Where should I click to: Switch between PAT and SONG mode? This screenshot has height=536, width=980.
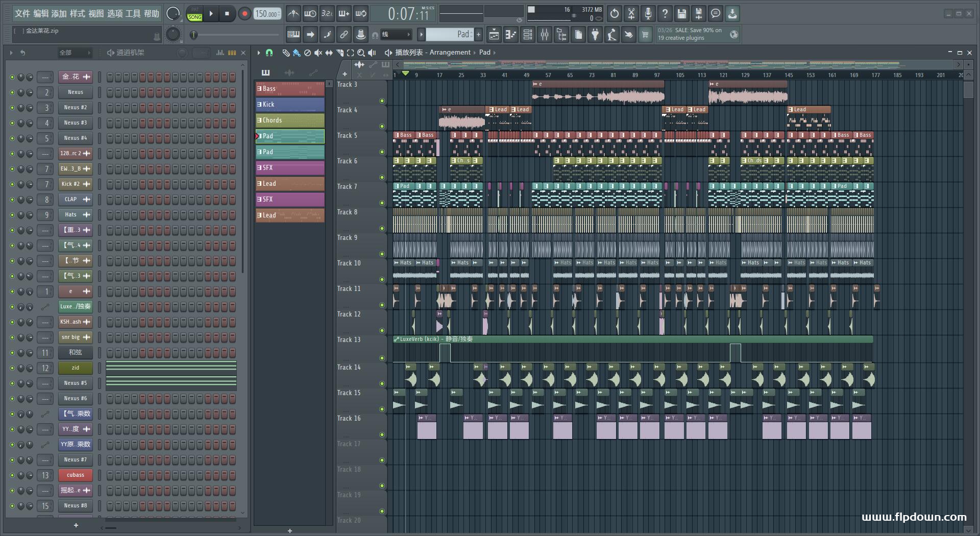coord(195,14)
